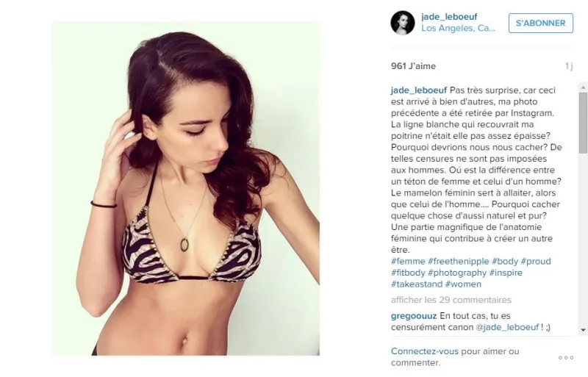The height and width of the screenshot is (377, 588).
Task: Open the #fitbody hashtag
Action: tap(408, 273)
